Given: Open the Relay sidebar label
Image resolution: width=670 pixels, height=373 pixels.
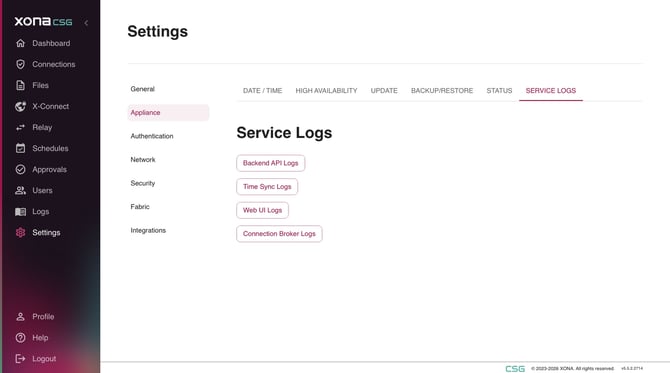Looking at the screenshot, I should coord(42,127).
